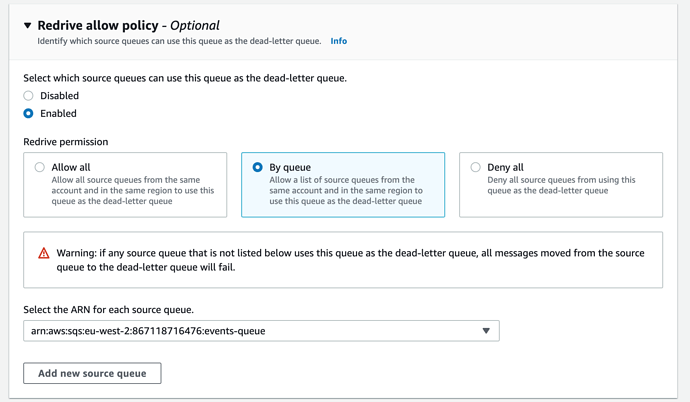Choose the Allow all radio button
The width and height of the screenshot is (690, 402).
tap(40, 167)
